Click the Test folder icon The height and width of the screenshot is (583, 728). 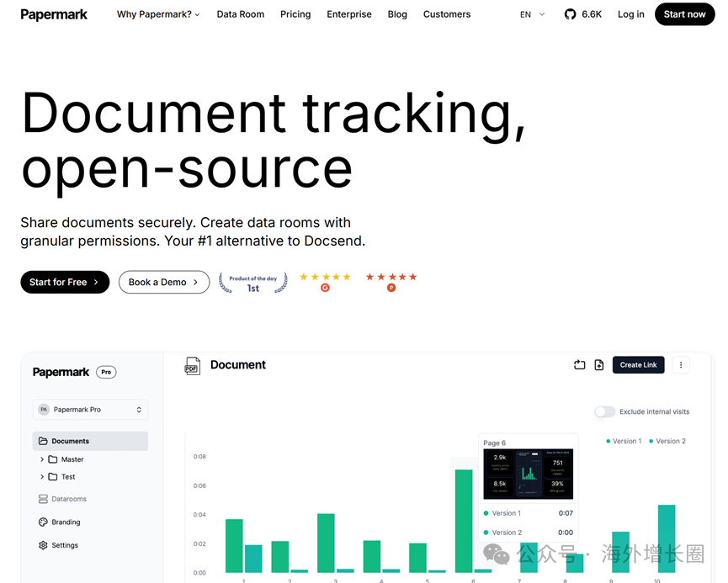[x=53, y=477]
